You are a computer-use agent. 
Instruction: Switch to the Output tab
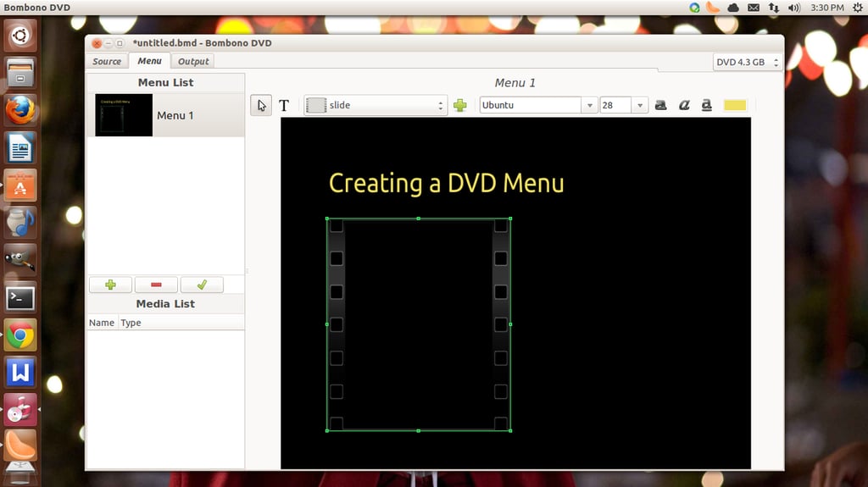coord(193,62)
